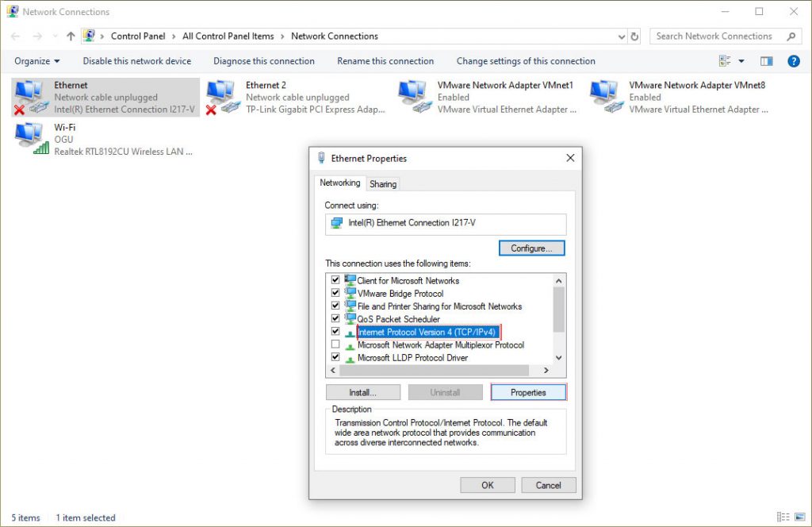Go back with the navigation arrow
Viewport: 812px width, 527px height.
pyautogui.click(x=16, y=37)
